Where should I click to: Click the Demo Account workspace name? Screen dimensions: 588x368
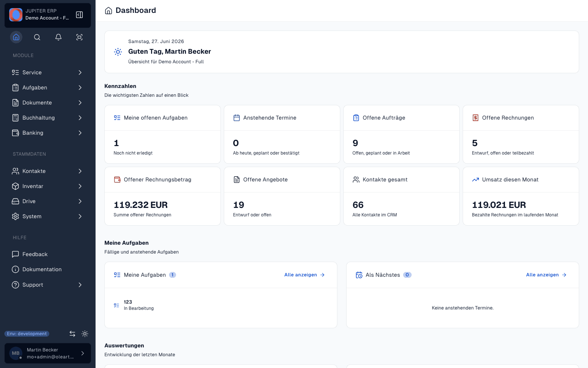[47, 18]
